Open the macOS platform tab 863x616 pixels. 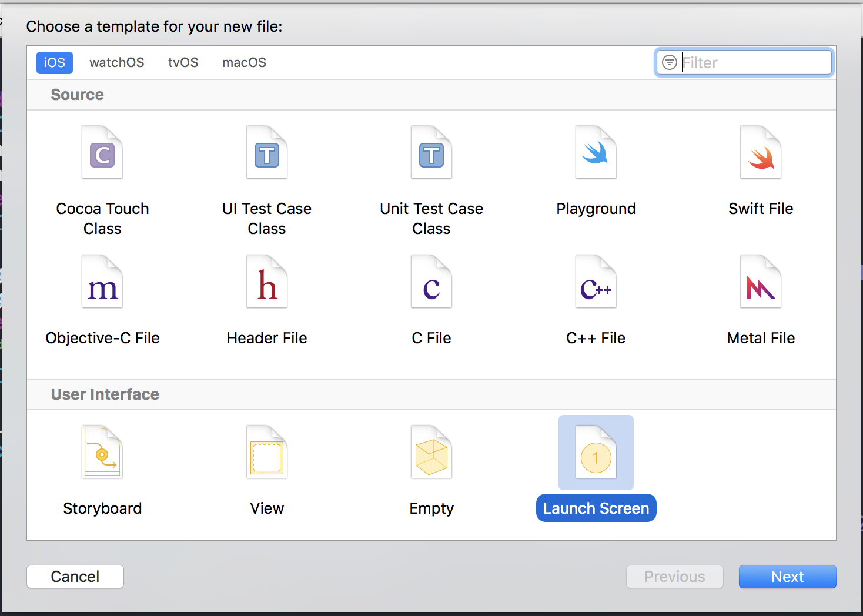pos(244,62)
